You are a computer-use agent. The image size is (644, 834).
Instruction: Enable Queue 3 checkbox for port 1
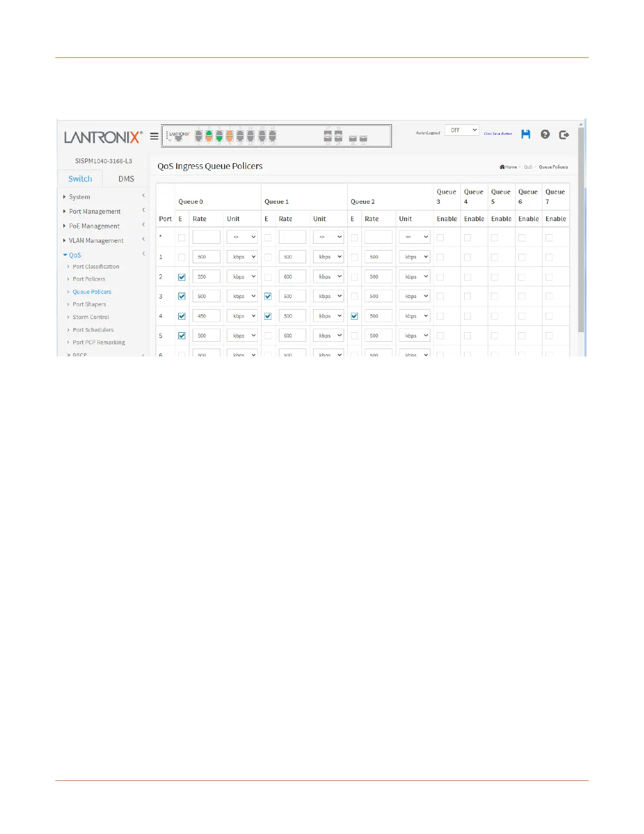click(440, 257)
